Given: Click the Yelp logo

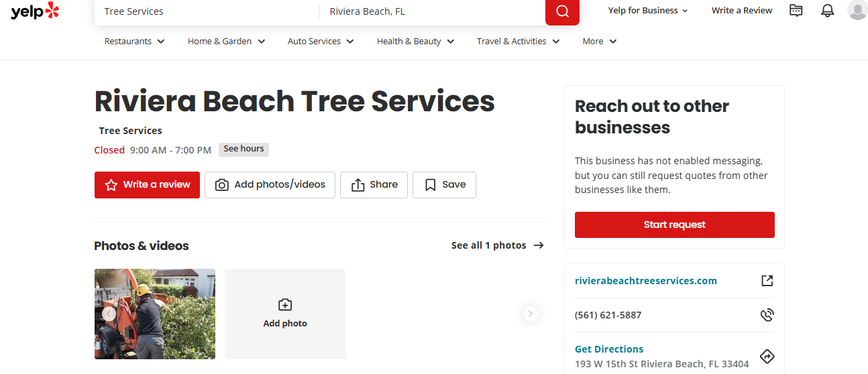Looking at the screenshot, I should pyautogui.click(x=35, y=11).
